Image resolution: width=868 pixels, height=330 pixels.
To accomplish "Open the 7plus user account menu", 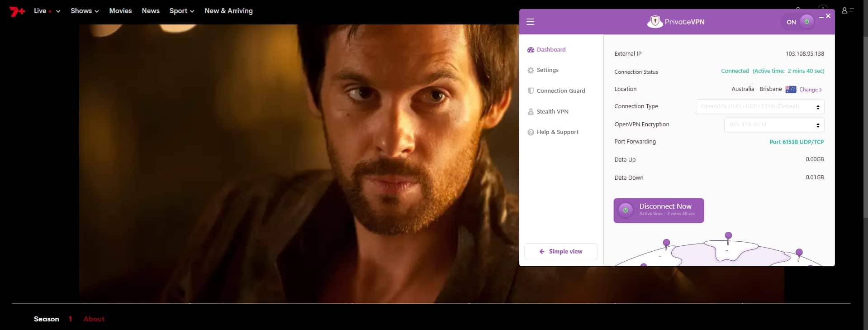I will [x=847, y=10].
